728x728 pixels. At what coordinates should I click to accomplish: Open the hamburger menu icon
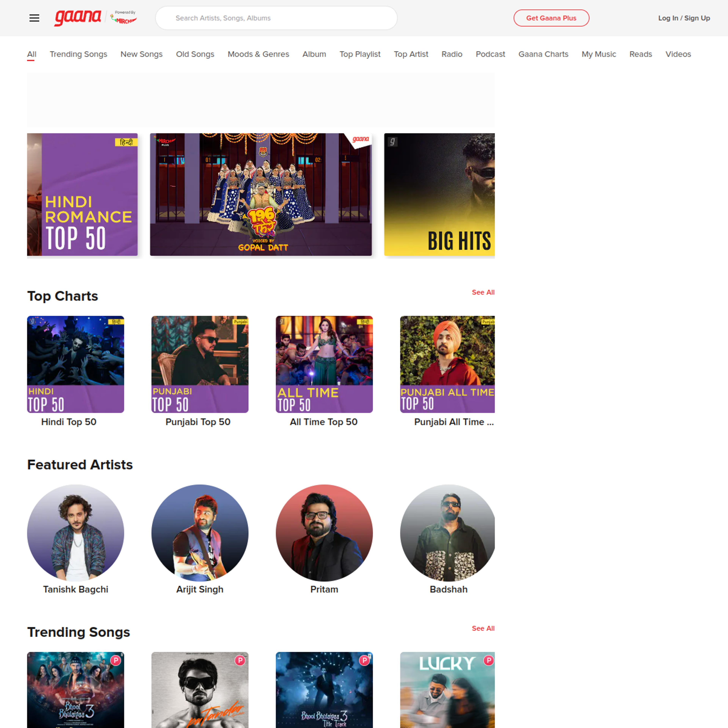pyautogui.click(x=34, y=18)
